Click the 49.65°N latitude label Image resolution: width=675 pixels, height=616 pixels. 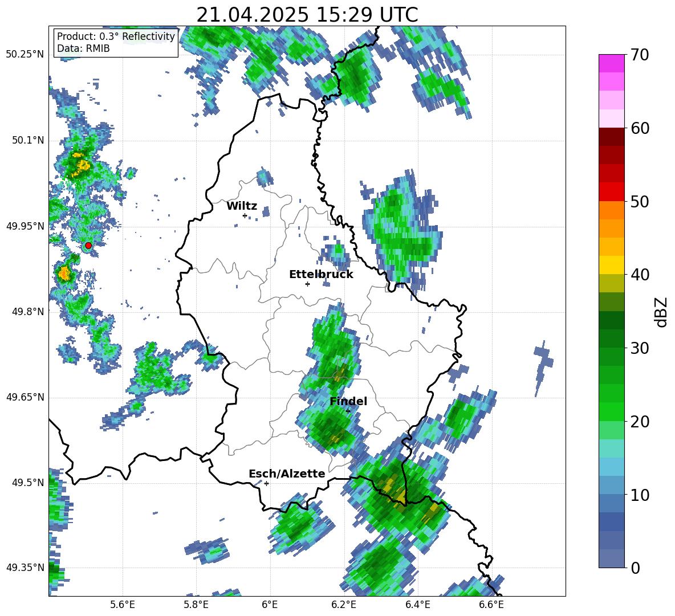pos(25,397)
